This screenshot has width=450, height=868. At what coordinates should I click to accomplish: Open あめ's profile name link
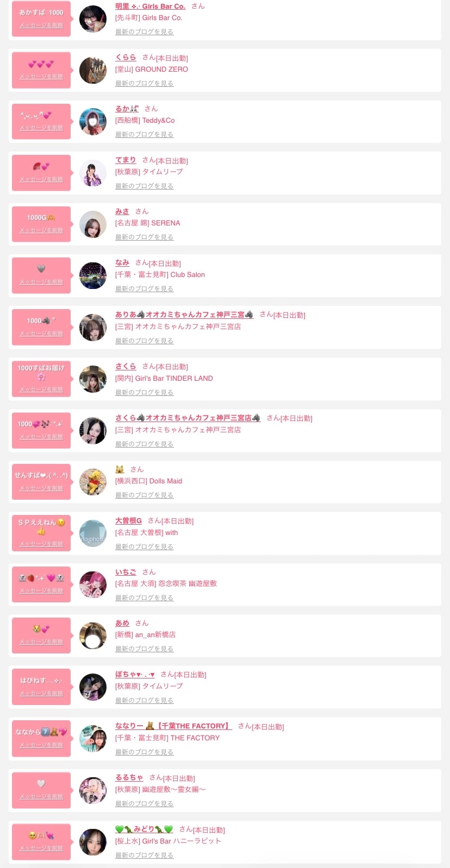click(122, 623)
